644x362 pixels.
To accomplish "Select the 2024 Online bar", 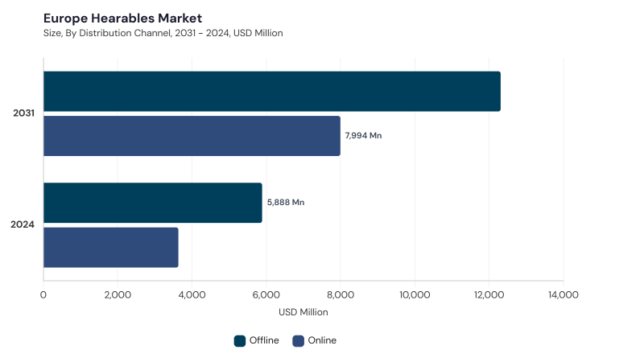I will [111, 248].
